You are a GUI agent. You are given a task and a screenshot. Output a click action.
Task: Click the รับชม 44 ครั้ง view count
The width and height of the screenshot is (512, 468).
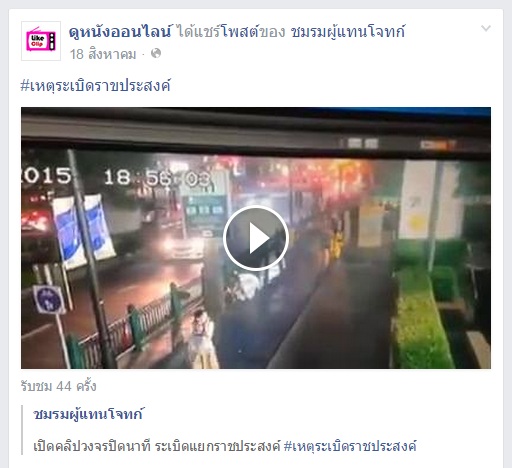[58, 386]
